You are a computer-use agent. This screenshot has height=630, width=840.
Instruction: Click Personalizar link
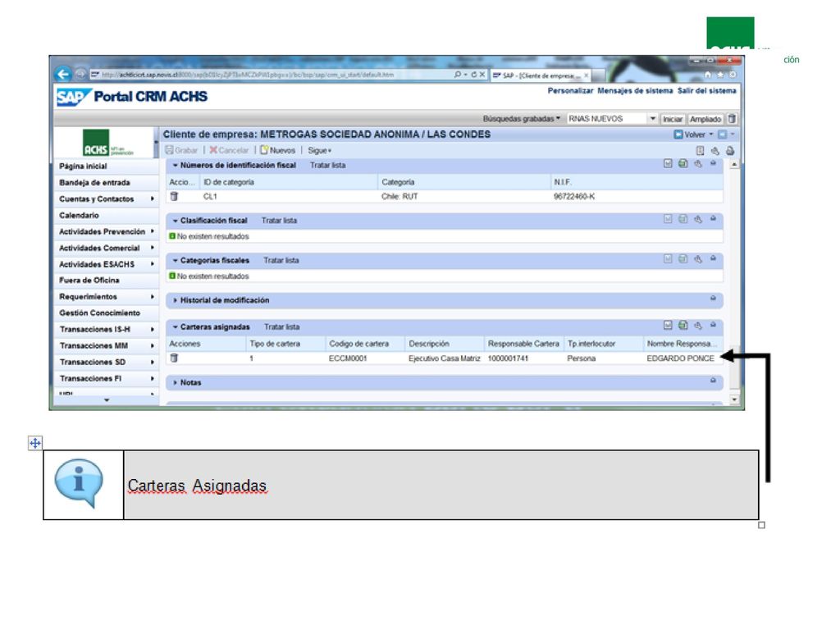(570, 91)
